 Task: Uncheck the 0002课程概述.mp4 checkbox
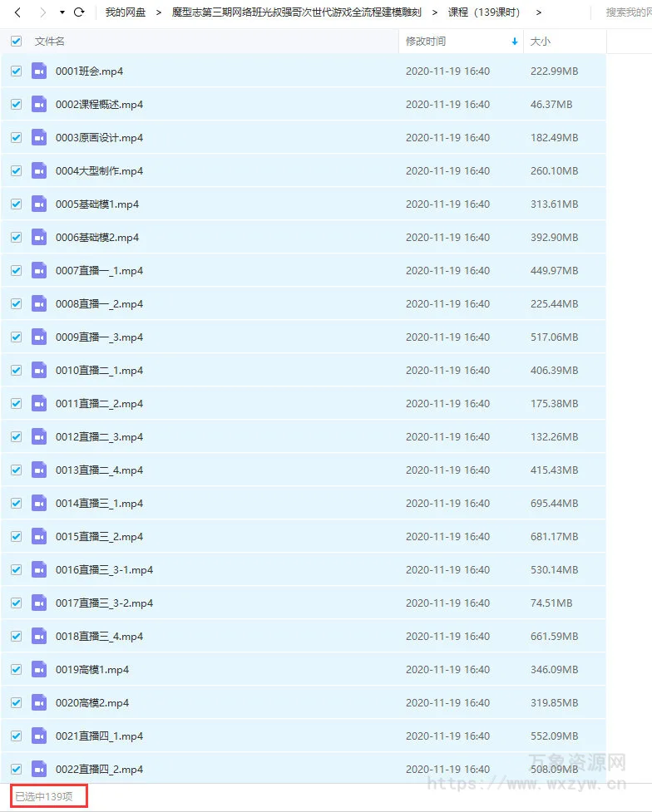[x=16, y=105]
